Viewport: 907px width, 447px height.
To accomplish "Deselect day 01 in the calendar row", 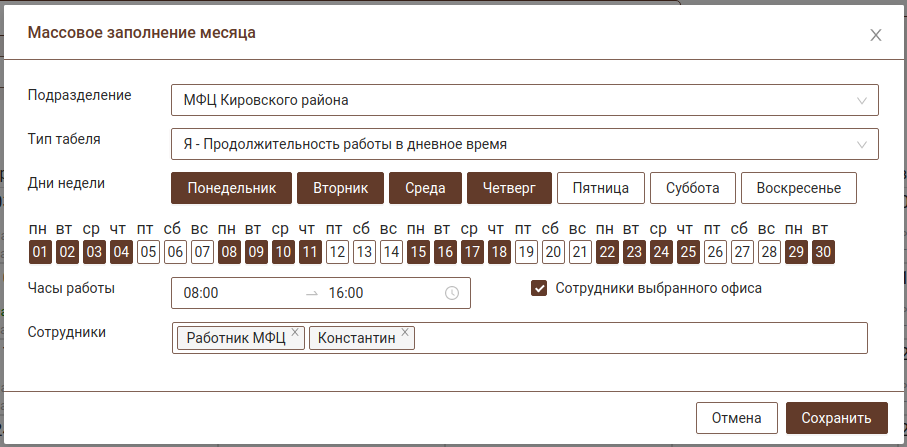I will tap(40, 251).
